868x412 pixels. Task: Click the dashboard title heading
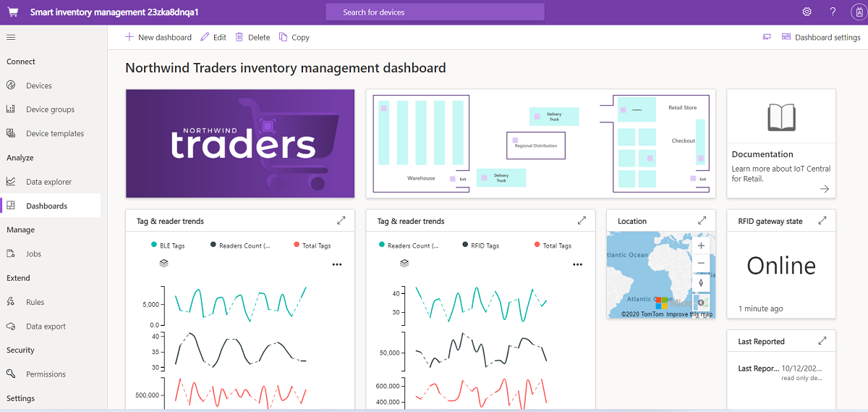pos(286,68)
